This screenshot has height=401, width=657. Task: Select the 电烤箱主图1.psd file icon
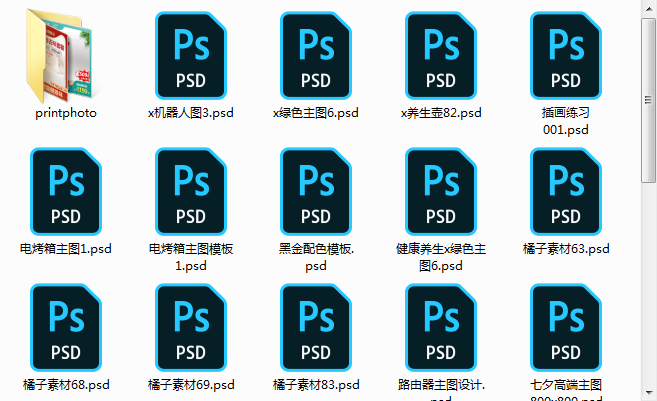[66, 191]
